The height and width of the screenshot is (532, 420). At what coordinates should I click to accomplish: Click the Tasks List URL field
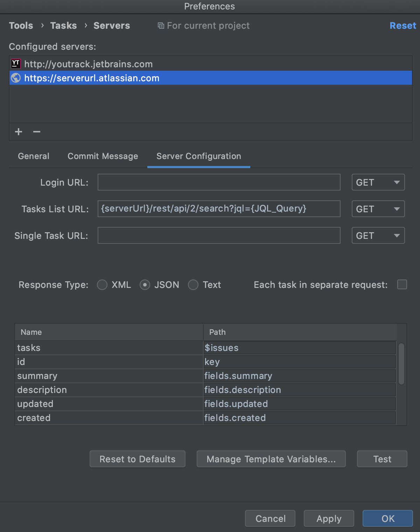[219, 209]
